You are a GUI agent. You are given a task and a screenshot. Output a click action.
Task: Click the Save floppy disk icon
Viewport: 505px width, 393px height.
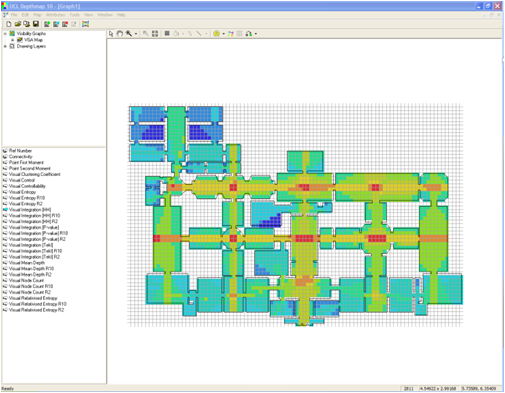pyautogui.click(x=36, y=24)
